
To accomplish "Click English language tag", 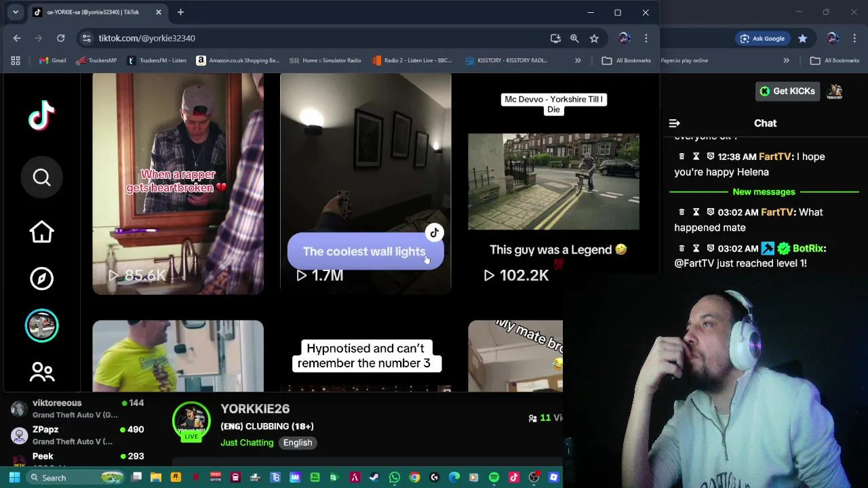I will (x=298, y=443).
